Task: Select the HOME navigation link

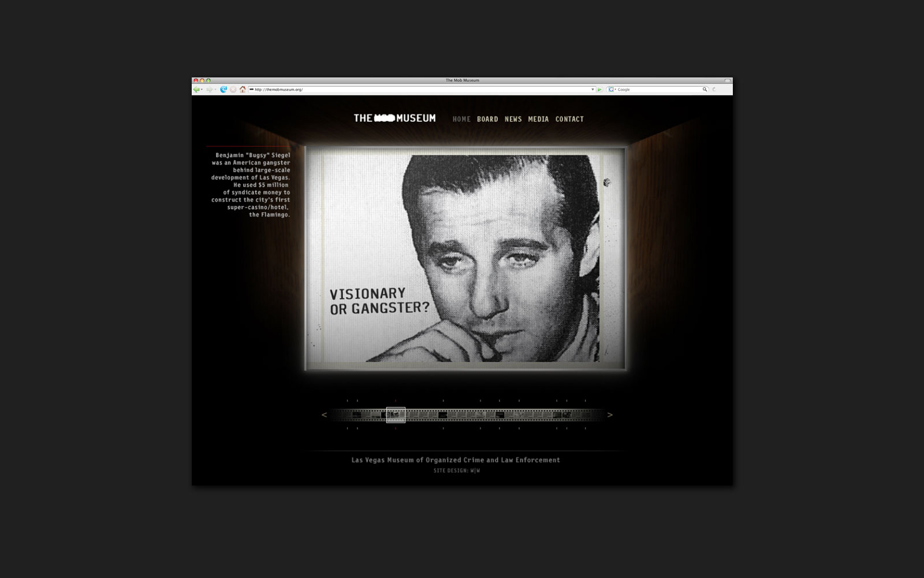Action: tap(461, 119)
